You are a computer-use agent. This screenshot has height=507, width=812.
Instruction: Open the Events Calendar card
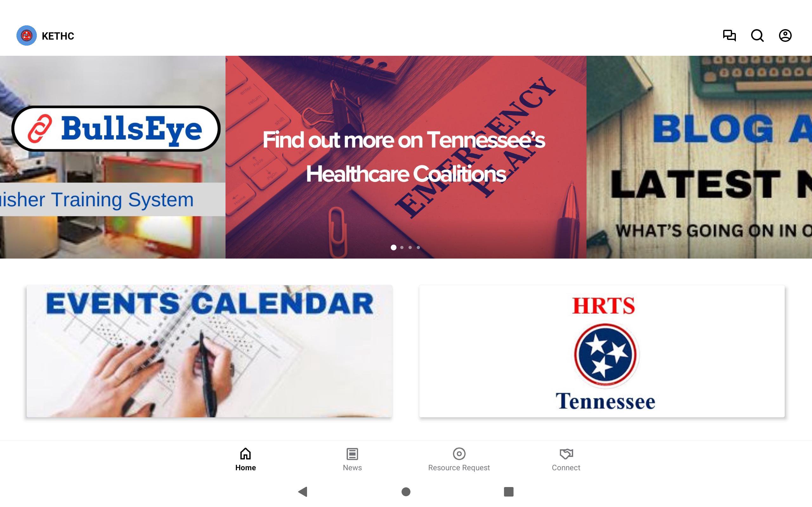click(x=209, y=351)
